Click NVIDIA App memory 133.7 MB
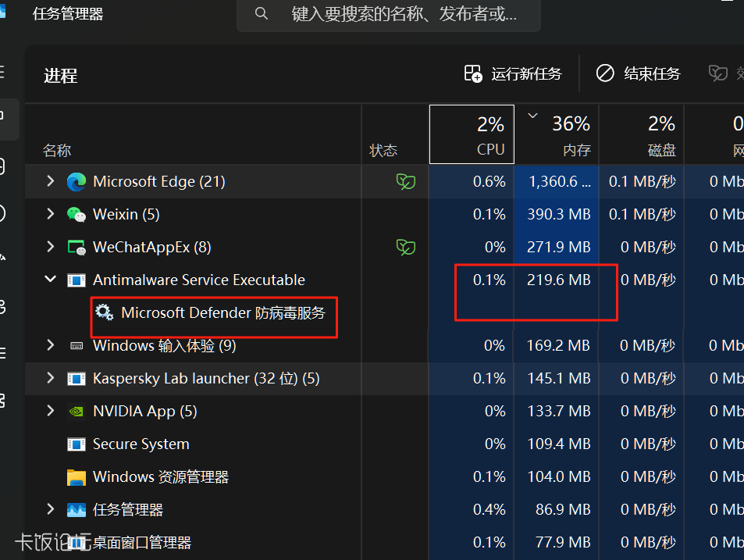Screen dimensions: 744x560 click(x=558, y=411)
